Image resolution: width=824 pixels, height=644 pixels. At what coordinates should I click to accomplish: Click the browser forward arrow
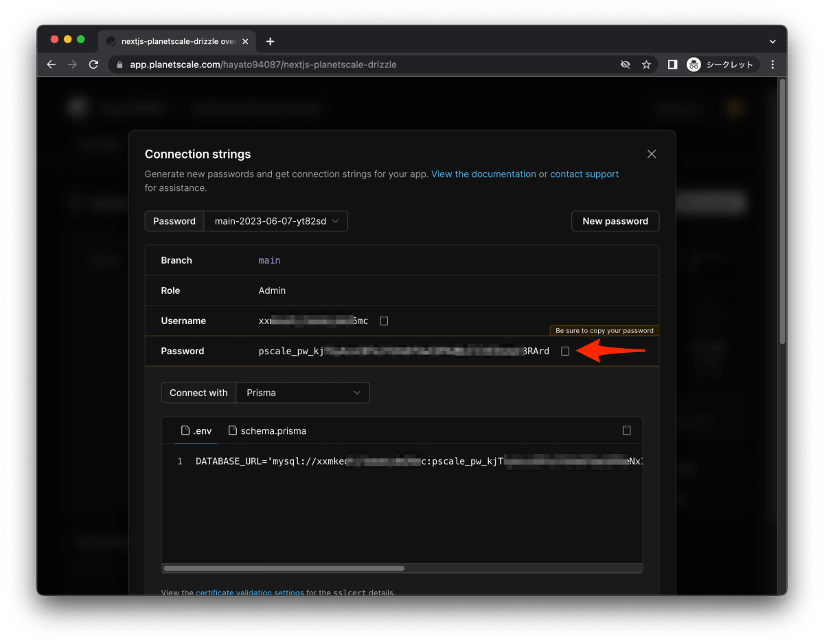72,65
